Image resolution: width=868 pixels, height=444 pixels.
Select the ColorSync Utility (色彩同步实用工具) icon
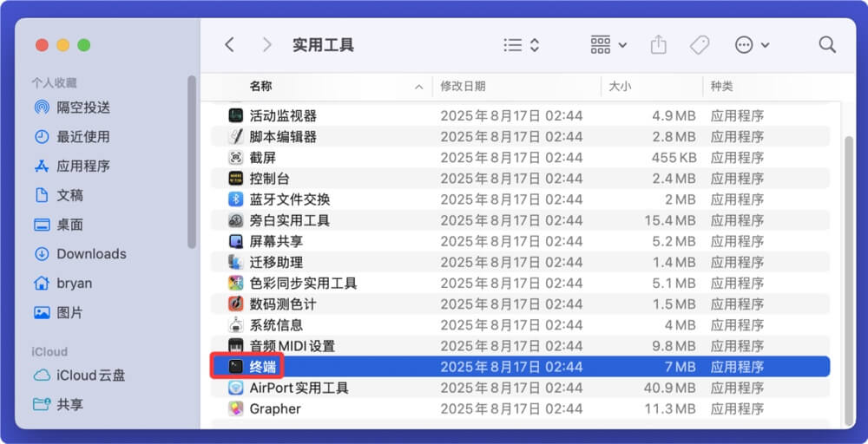(236, 283)
